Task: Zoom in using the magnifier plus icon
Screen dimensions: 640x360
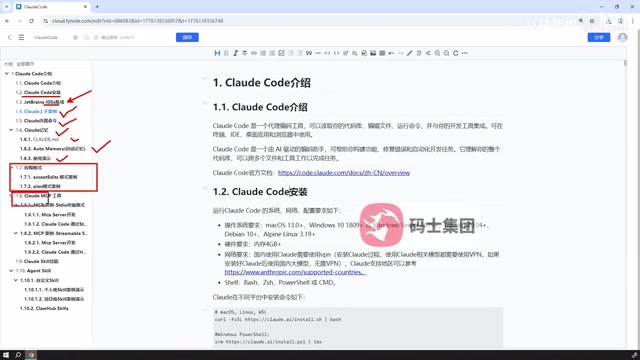Action: pos(437,53)
